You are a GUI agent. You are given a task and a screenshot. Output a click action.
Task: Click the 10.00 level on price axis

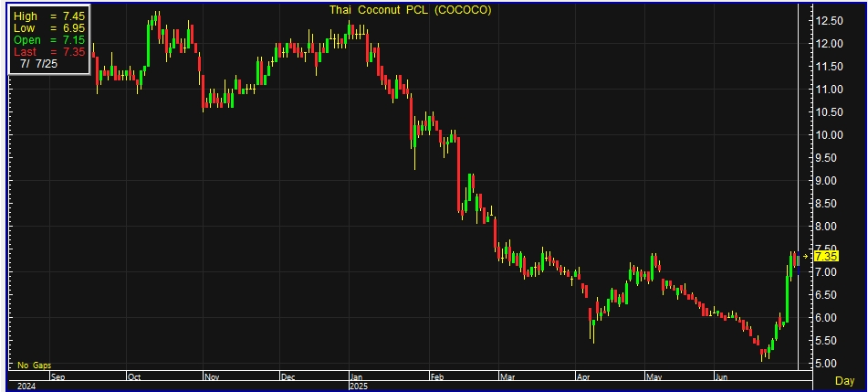coord(829,134)
